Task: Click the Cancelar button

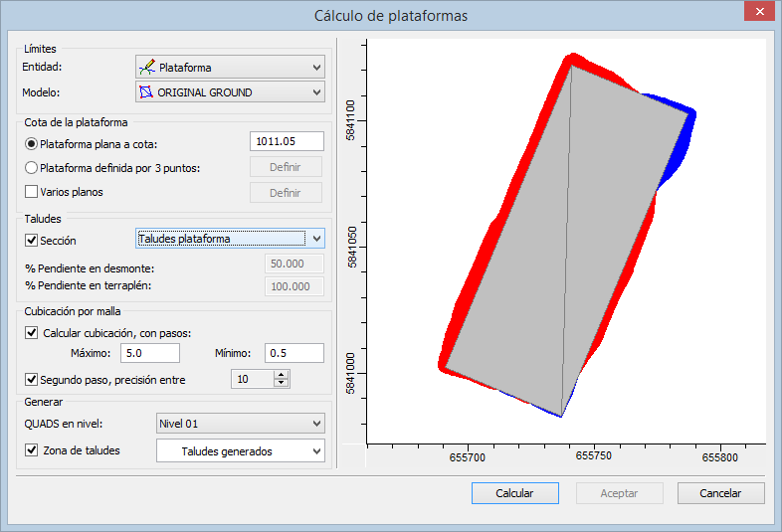Action: pos(720,493)
